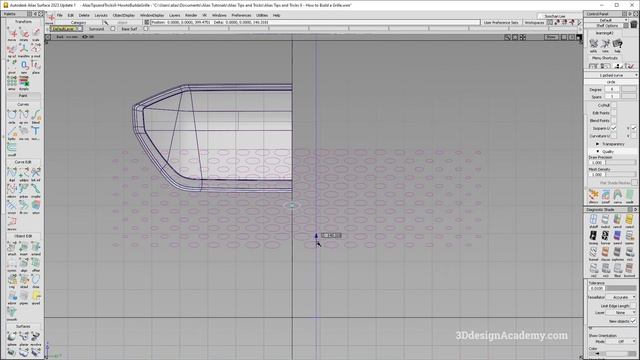
Task: Click the multcol diagnostic shade icon
Action: pos(605,220)
